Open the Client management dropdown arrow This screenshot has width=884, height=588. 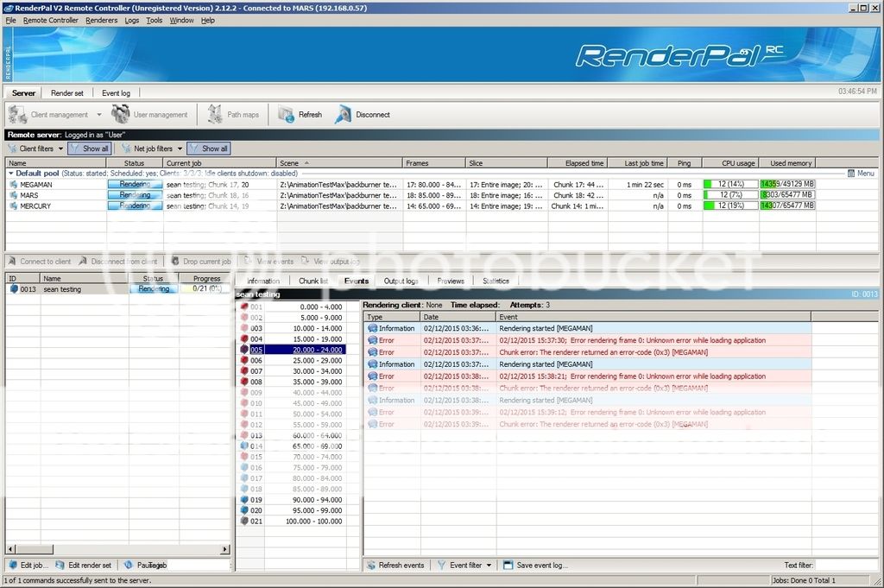point(99,115)
